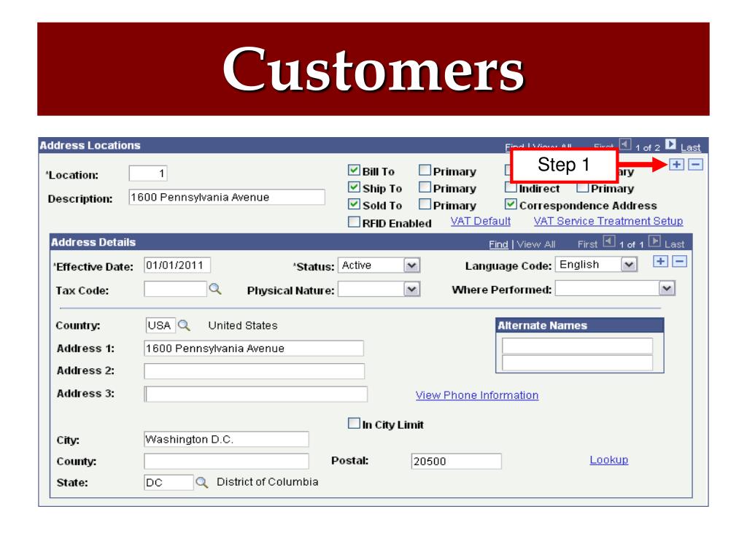Delete the current Address Locations row
Screen dimensions: 747x560
[x=695, y=165]
